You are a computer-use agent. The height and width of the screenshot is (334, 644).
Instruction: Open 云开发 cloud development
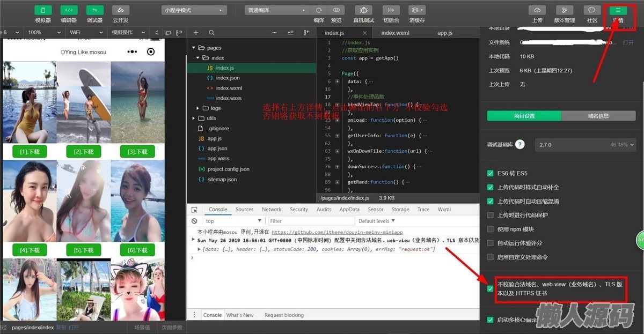[x=120, y=10]
